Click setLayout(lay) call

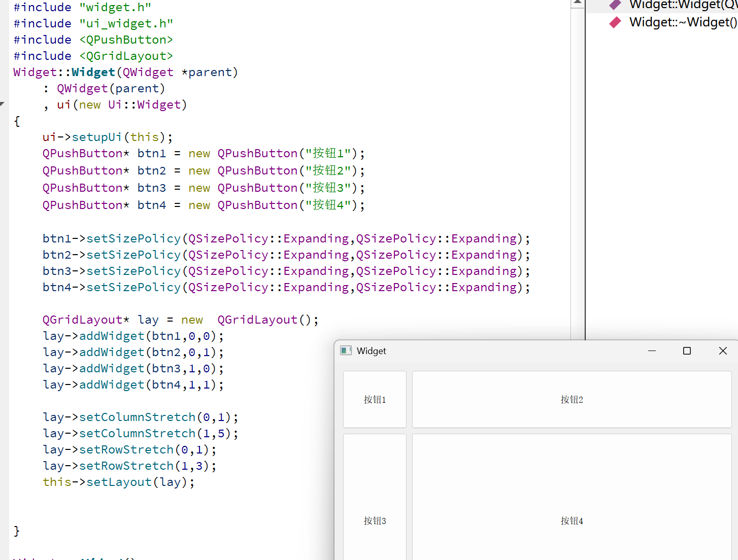(137, 482)
